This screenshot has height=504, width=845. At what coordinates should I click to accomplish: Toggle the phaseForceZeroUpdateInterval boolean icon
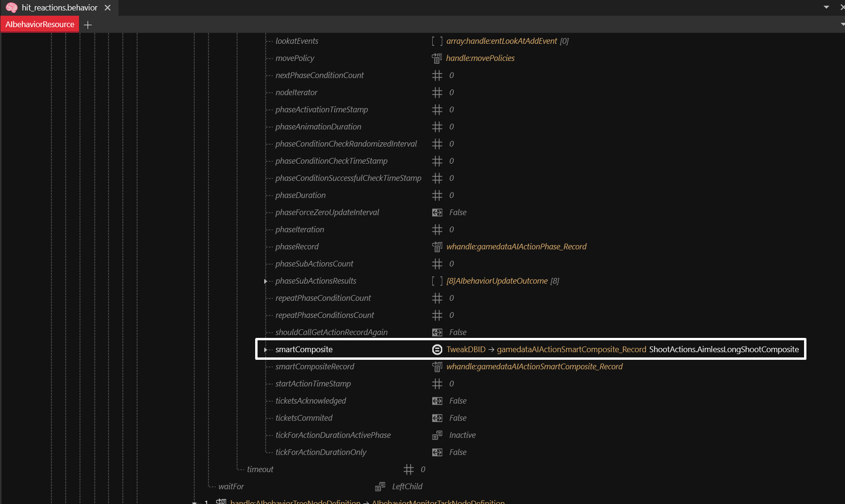(x=437, y=212)
